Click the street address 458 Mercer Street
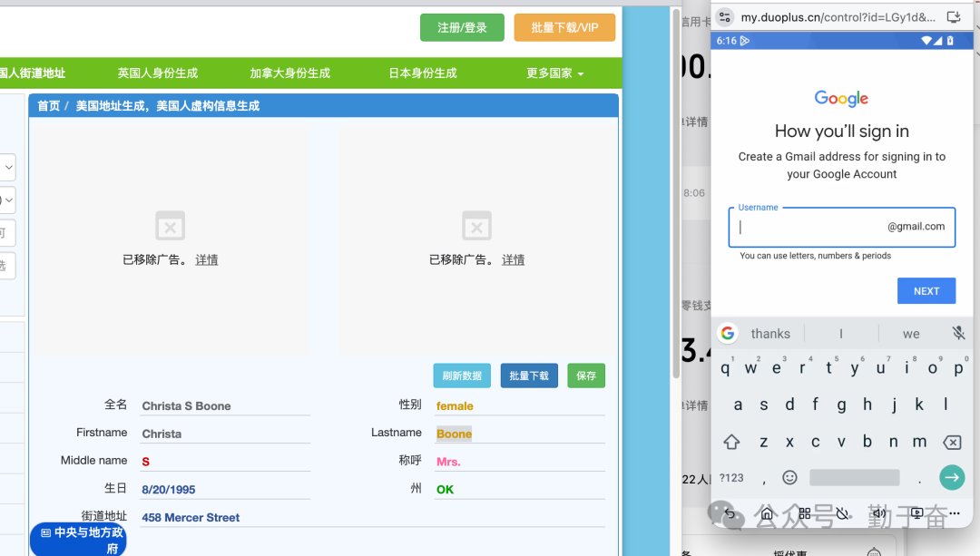 pyautogui.click(x=191, y=517)
